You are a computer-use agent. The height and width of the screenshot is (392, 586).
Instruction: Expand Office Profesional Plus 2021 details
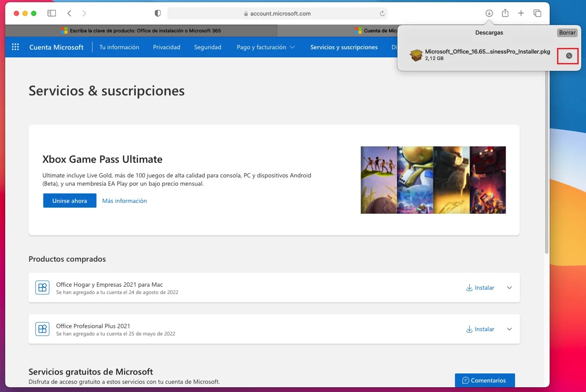pyautogui.click(x=509, y=329)
